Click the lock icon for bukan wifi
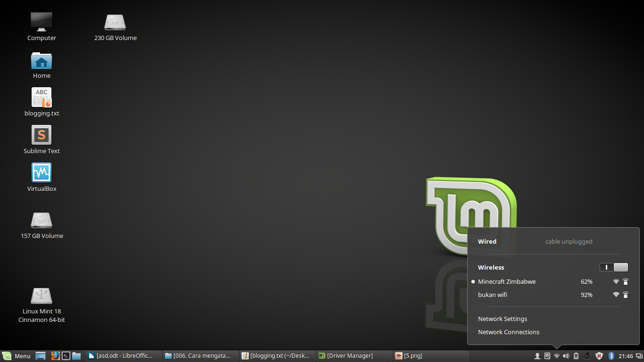644x362 pixels. pyautogui.click(x=626, y=295)
